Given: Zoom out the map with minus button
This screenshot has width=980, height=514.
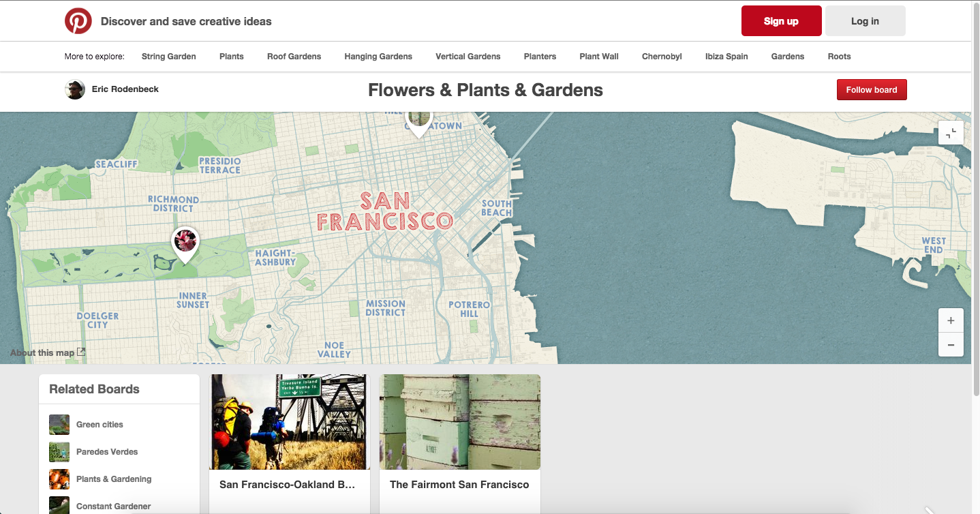Looking at the screenshot, I should 951,345.
